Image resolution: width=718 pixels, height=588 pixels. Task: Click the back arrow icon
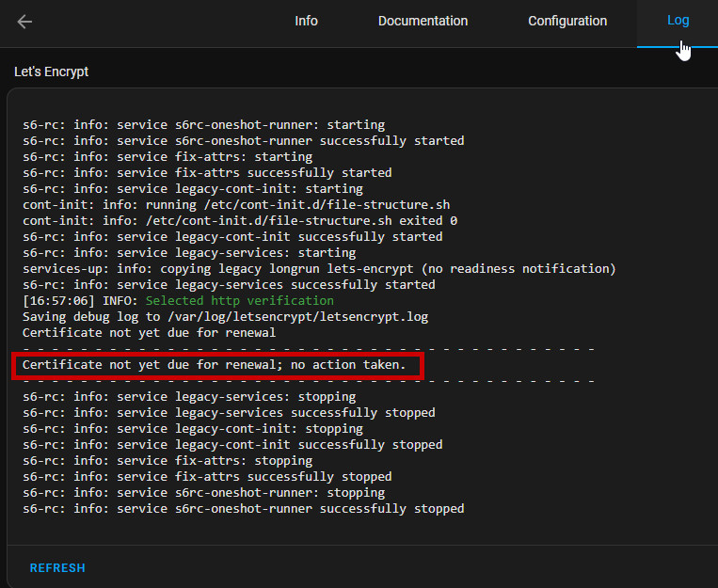coord(24,22)
